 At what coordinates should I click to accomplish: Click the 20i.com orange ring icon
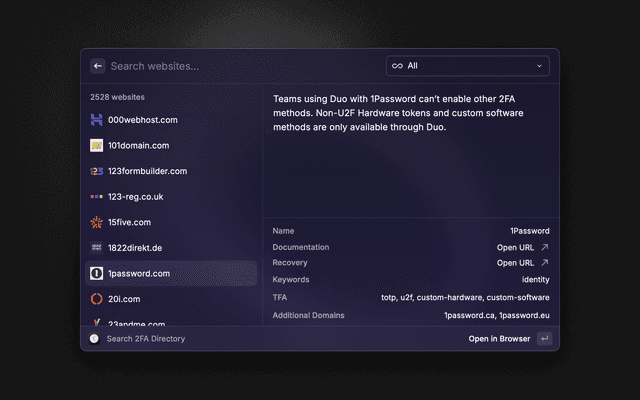click(x=97, y=299)
